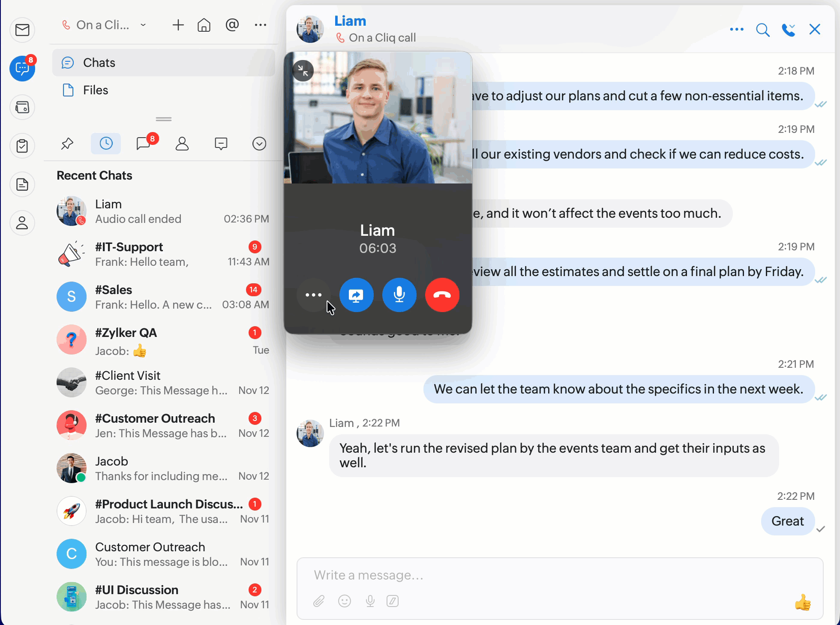
Task: Go to the home icon
Action: (x=204, y=25)
